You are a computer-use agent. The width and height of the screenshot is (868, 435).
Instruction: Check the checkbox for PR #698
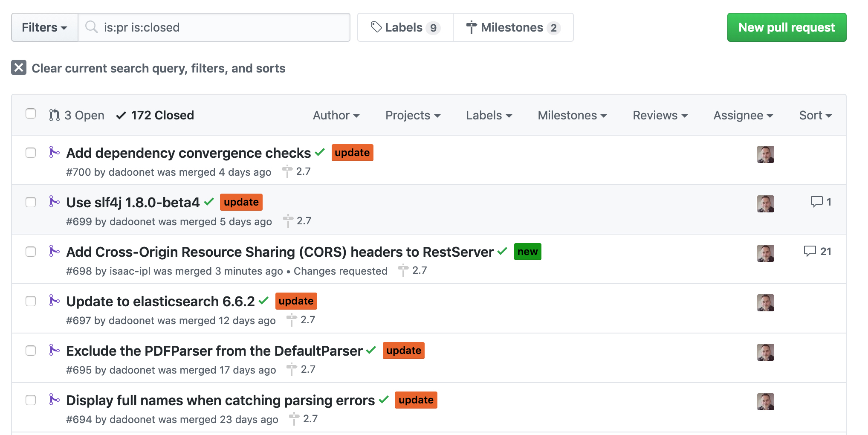[x=31, y=252]
